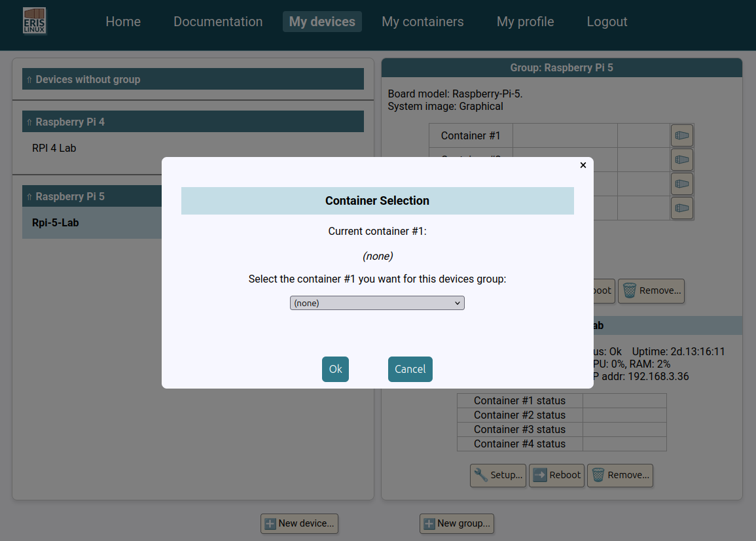Screen dimensions: 756x541
Task: Collapse the Devices without group section
Action: point(193,79)
